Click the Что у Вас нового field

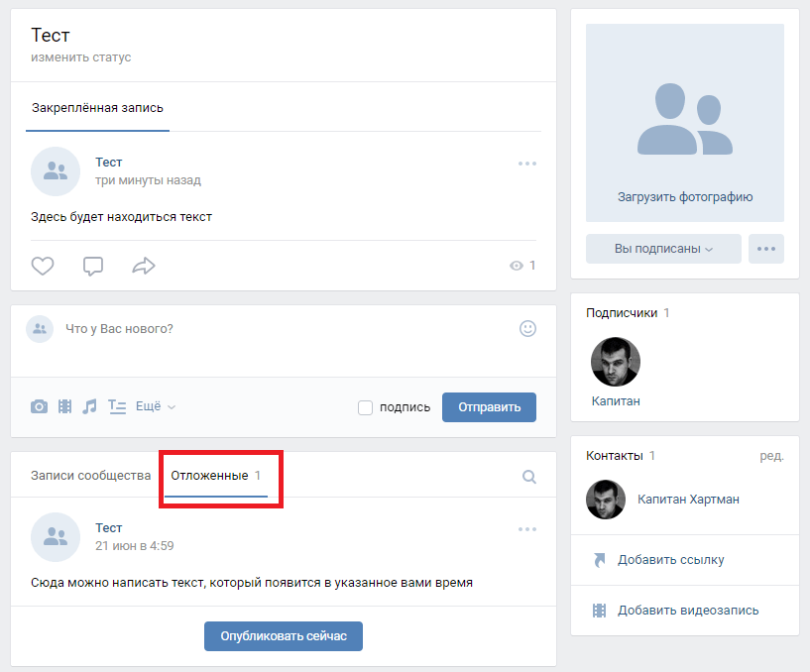278,328
